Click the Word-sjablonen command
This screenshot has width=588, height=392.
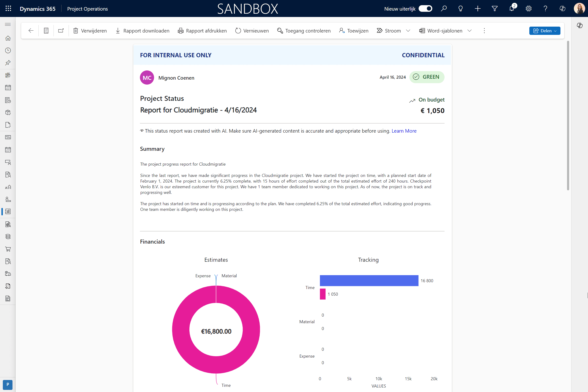pos(441,31)
